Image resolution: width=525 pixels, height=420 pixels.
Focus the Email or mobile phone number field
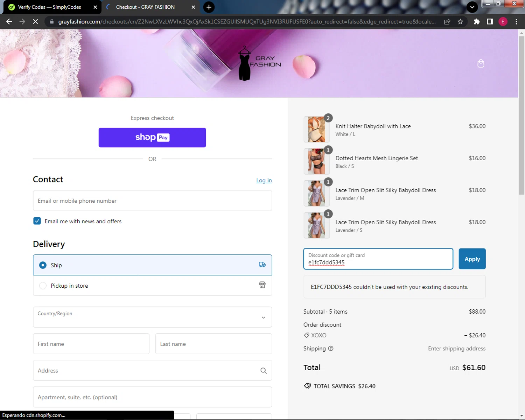(x=152, y=201)
